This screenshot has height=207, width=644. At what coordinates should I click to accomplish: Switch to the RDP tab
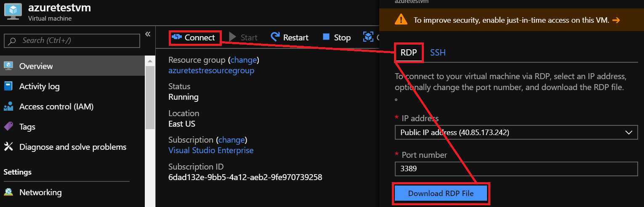click(409, 53)
